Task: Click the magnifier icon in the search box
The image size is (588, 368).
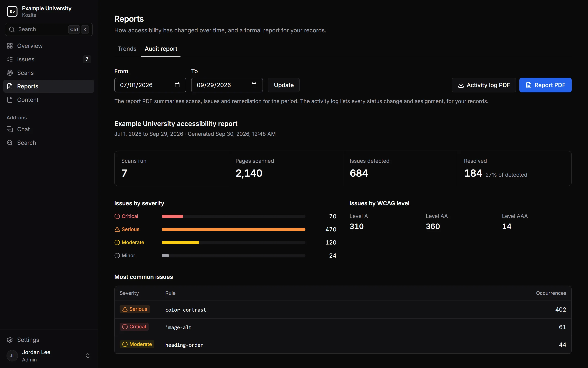Action: pos(12,29)
